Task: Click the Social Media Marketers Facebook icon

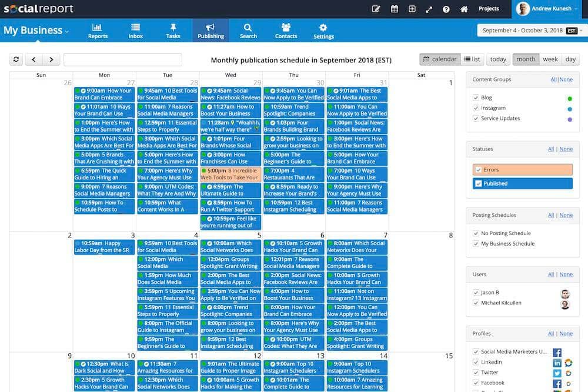Action: [557, 352]
